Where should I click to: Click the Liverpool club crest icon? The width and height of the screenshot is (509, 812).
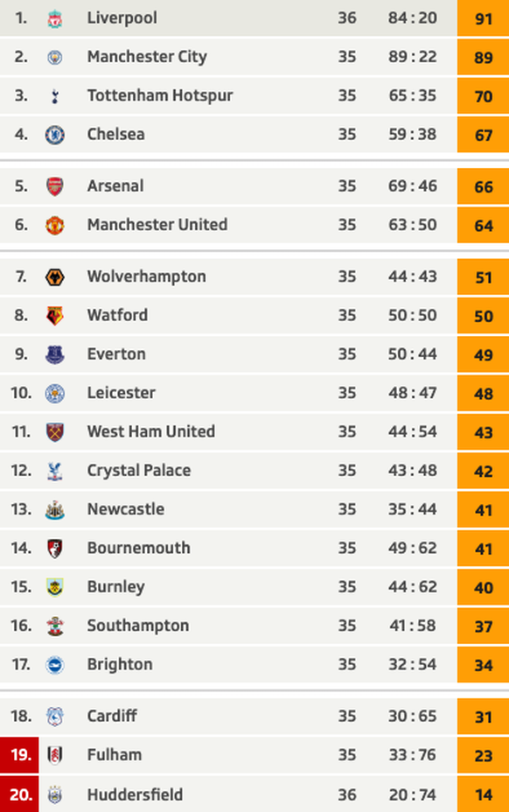click(55, 18)
